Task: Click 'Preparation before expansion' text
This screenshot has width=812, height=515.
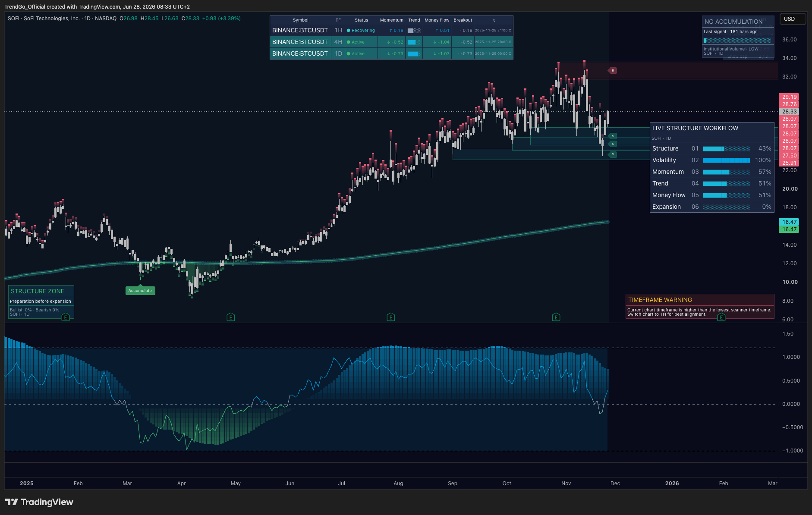Action: pos(41,301)
